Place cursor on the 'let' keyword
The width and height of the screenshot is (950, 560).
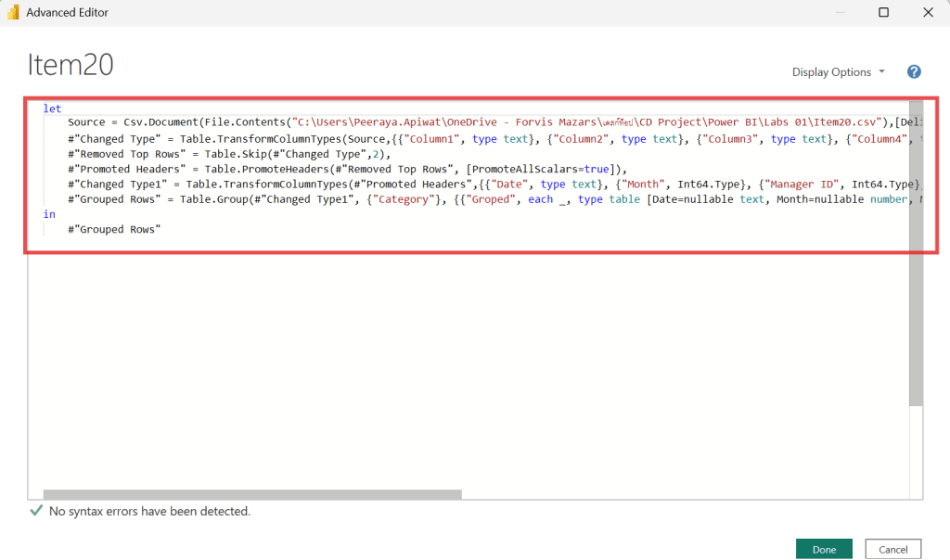coord(52,108)
